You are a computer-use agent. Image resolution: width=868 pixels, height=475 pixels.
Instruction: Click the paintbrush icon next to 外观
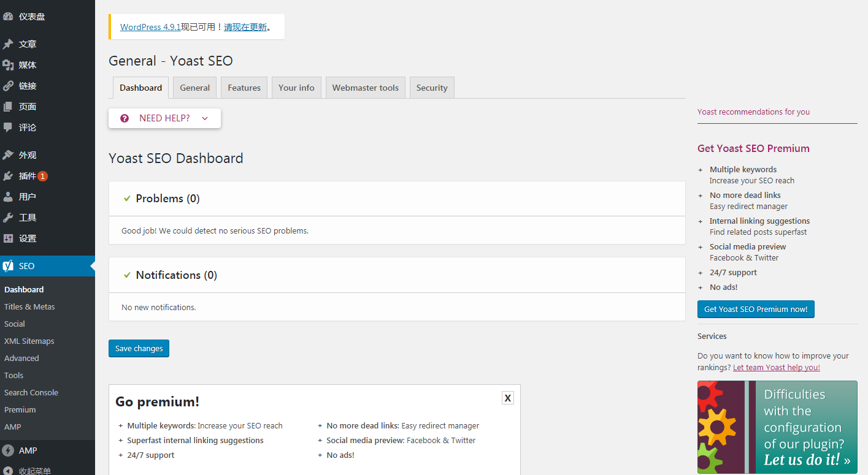pos(8,155)
